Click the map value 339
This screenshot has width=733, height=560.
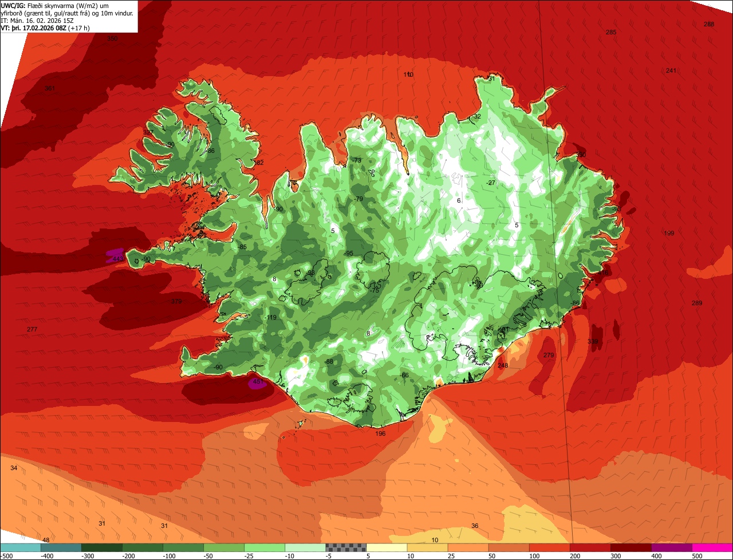[x=593, y=341]
